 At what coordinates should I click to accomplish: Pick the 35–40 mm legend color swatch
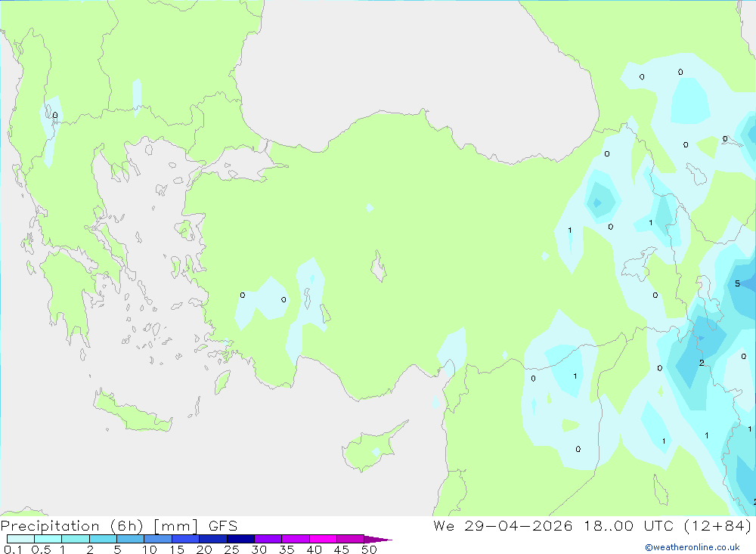point(295,539)
